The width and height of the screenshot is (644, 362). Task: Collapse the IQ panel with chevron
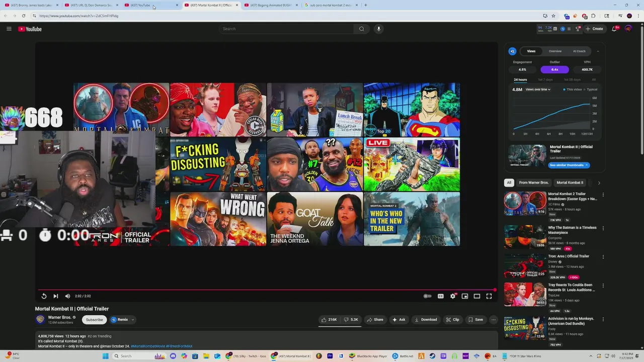(x=598, y=51)
